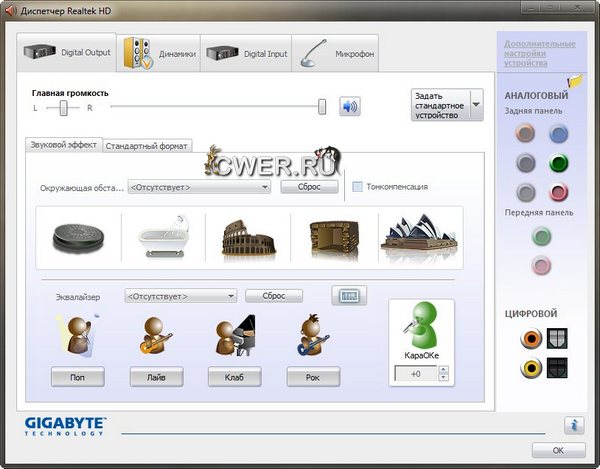Apply the Лайв equalizer preset
This screenshot has width=600, height=469.
(157, 377)
